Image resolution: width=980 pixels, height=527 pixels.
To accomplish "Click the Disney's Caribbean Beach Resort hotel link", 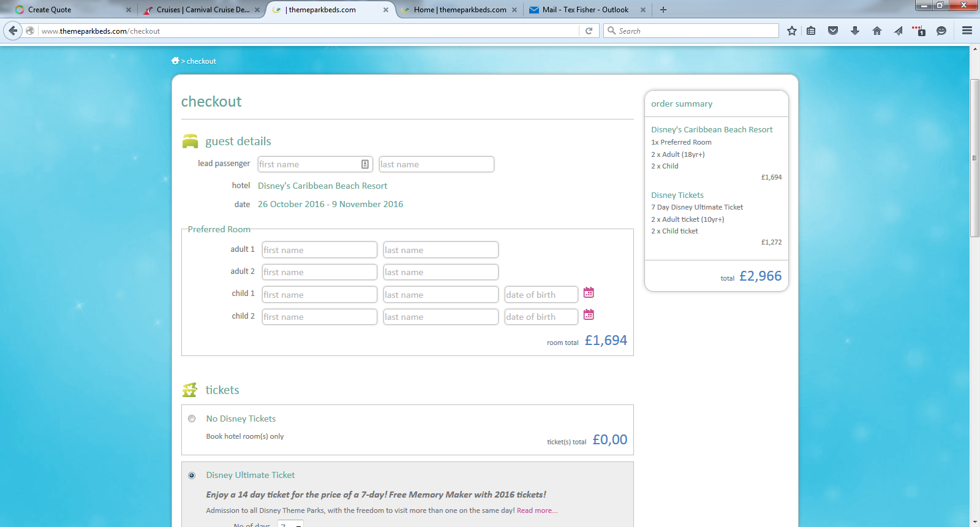I will click(322, 186).
